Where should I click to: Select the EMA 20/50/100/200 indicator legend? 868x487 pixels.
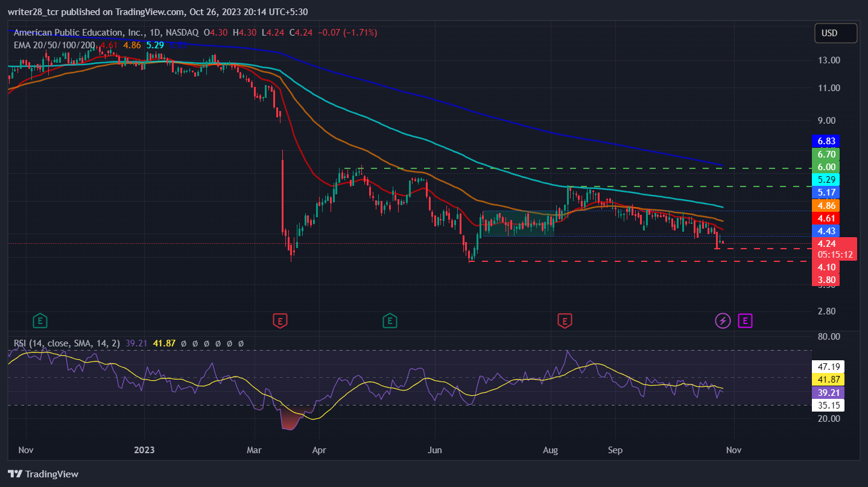54,44
